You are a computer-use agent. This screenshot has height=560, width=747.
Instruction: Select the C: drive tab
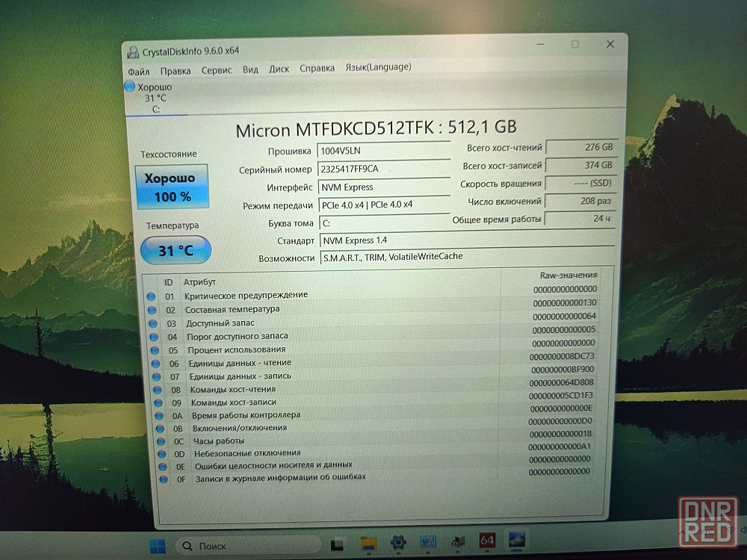(155, 108)
